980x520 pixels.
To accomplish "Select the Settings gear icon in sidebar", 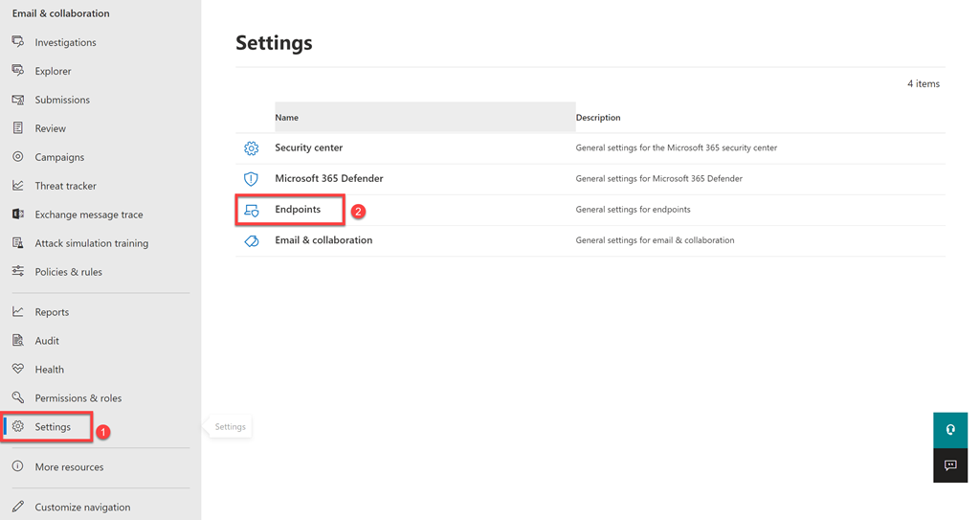I will pos(18,427).
